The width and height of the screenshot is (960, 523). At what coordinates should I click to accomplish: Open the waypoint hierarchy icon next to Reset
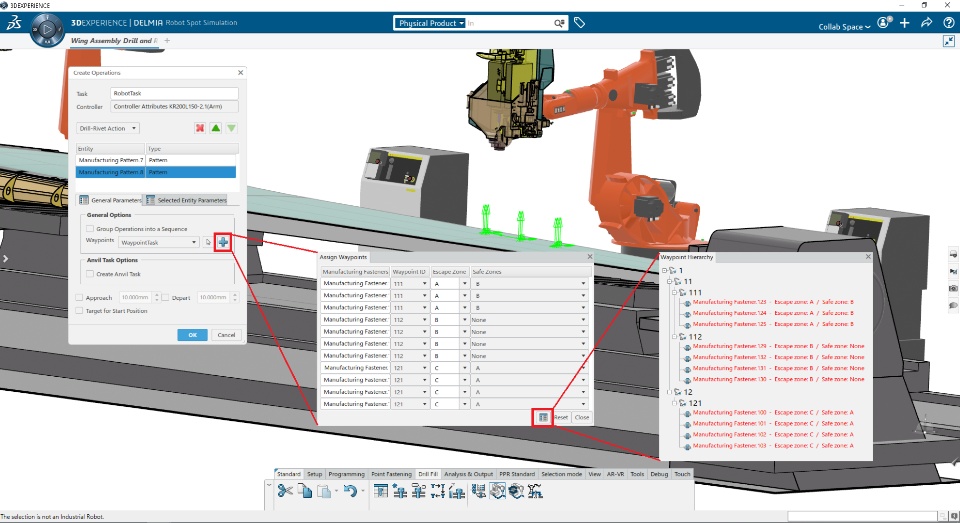pos(543,417)
